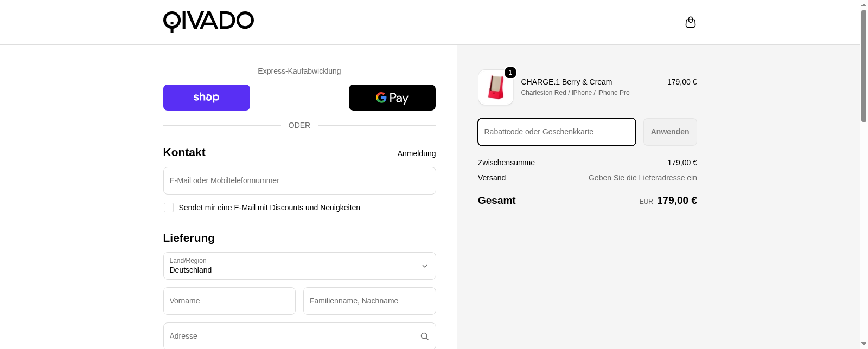Click the Vorname input field
Screen dimensions: 868x349
229,301
